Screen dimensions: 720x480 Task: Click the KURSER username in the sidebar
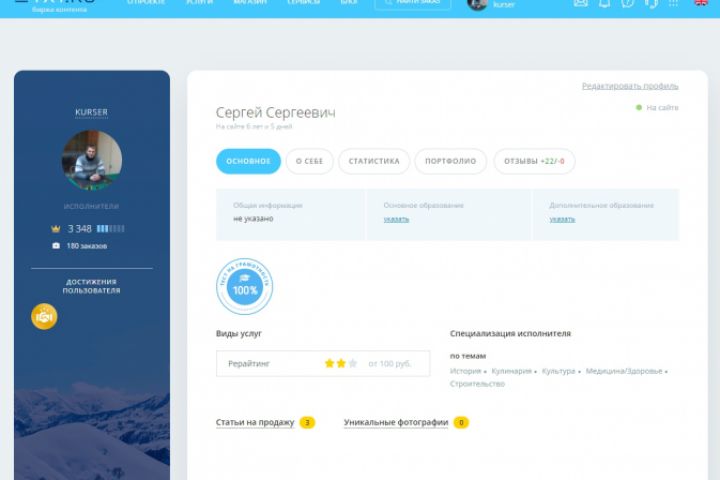point(91,112)
